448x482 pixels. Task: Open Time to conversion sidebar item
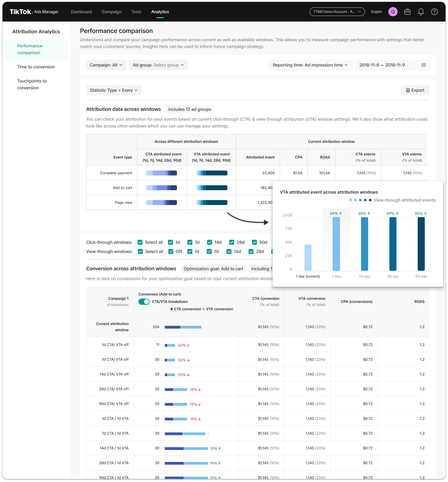click(x=36, y=67)
